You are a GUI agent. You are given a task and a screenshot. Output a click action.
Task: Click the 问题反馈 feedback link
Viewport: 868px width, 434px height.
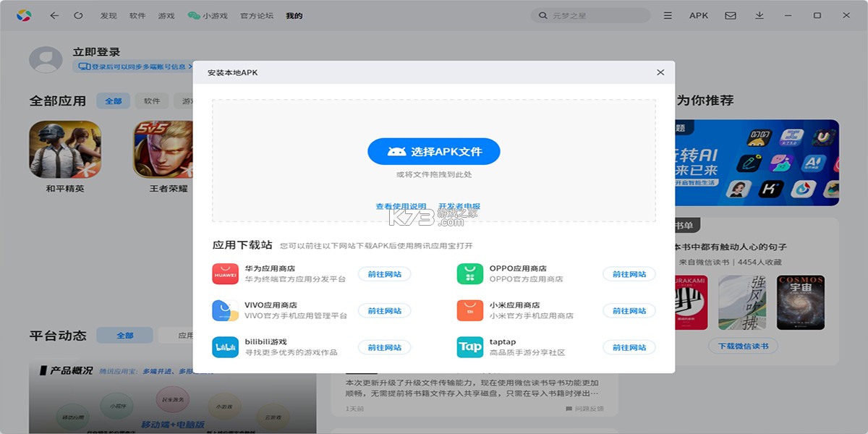point(584,409)
